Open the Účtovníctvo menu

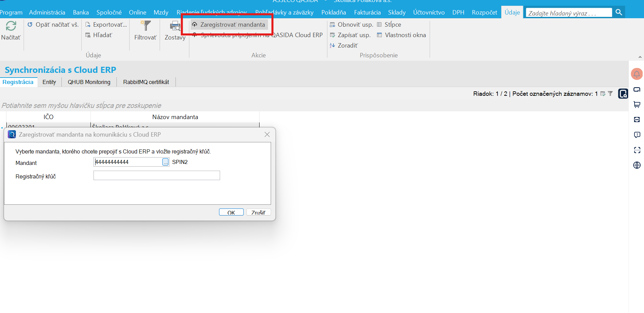coord(429,12)
